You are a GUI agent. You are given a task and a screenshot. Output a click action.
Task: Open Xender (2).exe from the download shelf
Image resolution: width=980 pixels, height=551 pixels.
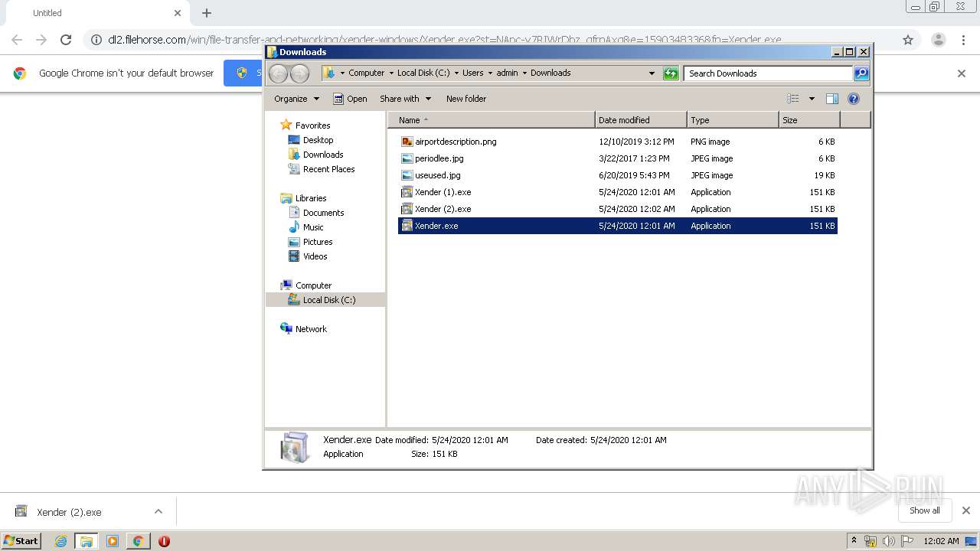pos(69,512)
